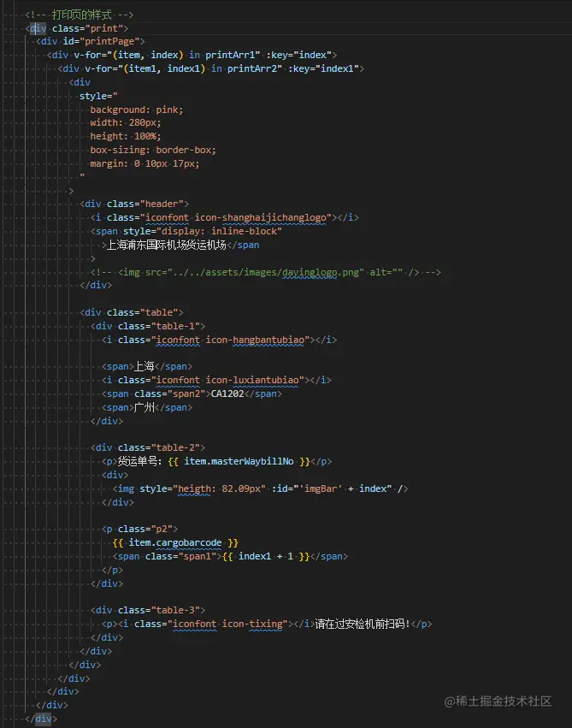Click the label 货运单号:
The width and height of the screenshot is (572, 728).
(139, 461)
